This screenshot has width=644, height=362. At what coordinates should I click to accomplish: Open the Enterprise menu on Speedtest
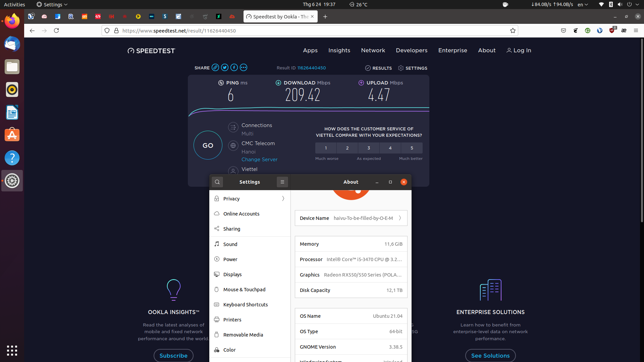[x=452, y=50]
